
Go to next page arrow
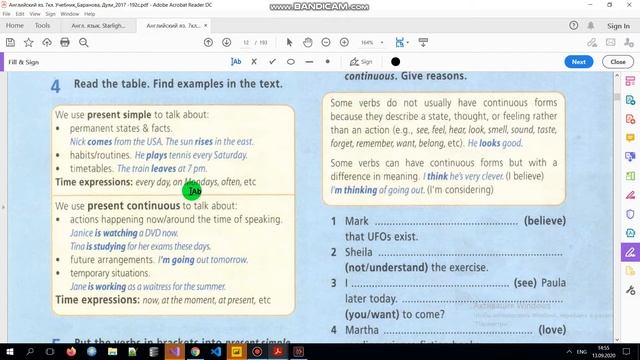pos(227,42)
